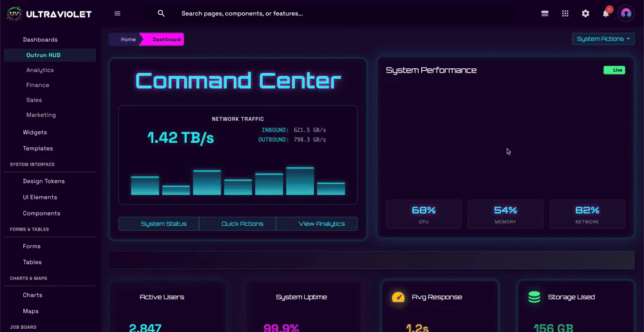
Task: Select Charts in the sidebar
Action: (33, 295)
